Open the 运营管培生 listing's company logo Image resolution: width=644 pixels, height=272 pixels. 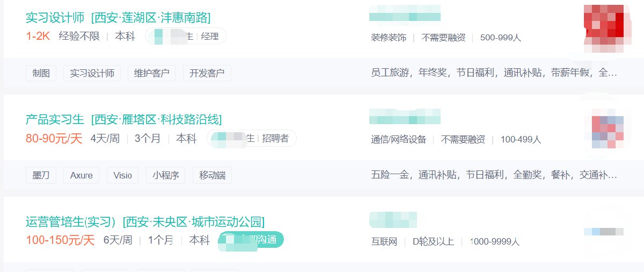point(604,232)
